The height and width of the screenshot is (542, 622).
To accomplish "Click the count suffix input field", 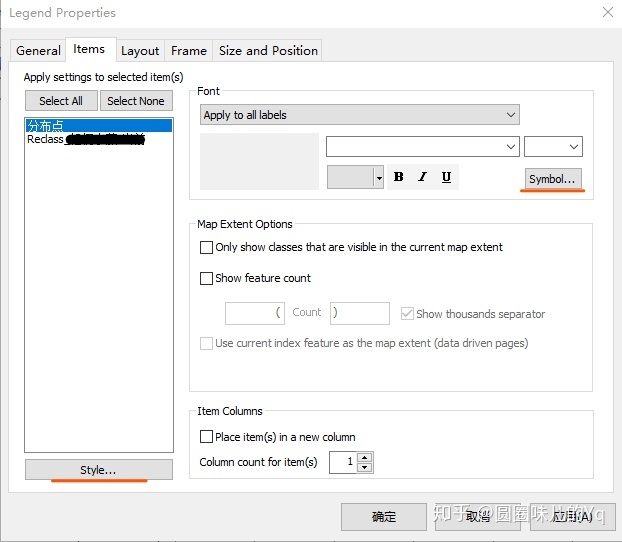I will 360,313.
